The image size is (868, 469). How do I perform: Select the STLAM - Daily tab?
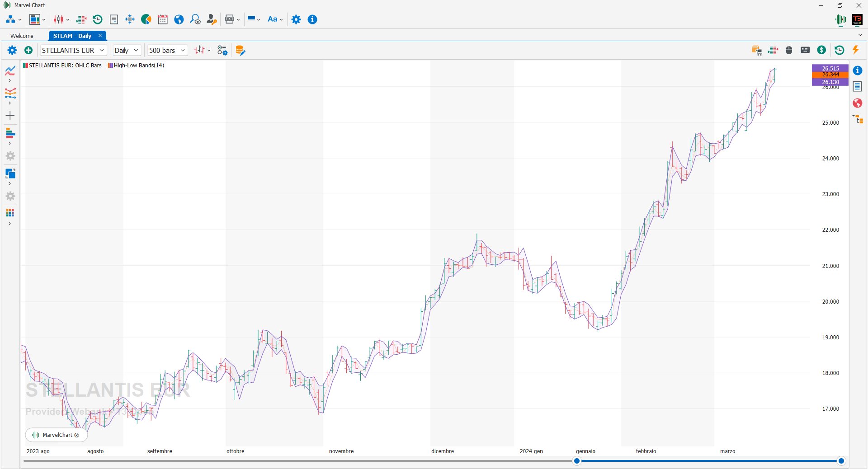72,36
